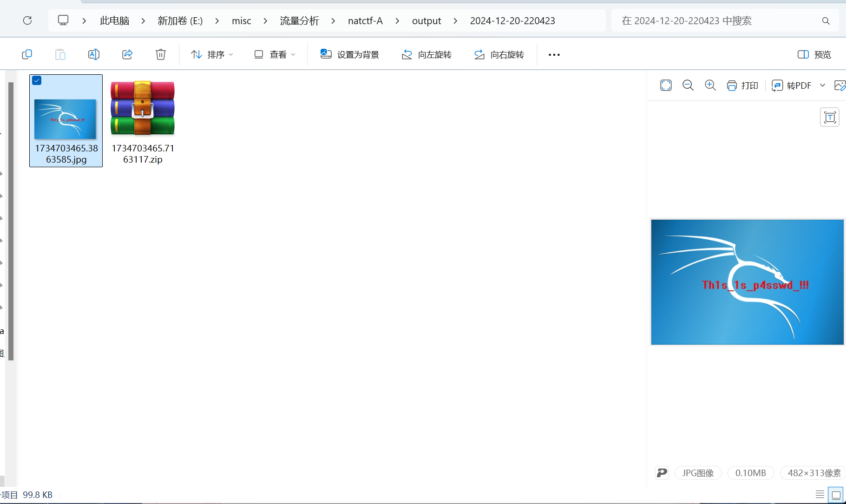This screenshot has height=504, width=846.
Task: Zoom out in the preview pane
Action: tap(688, 85)
